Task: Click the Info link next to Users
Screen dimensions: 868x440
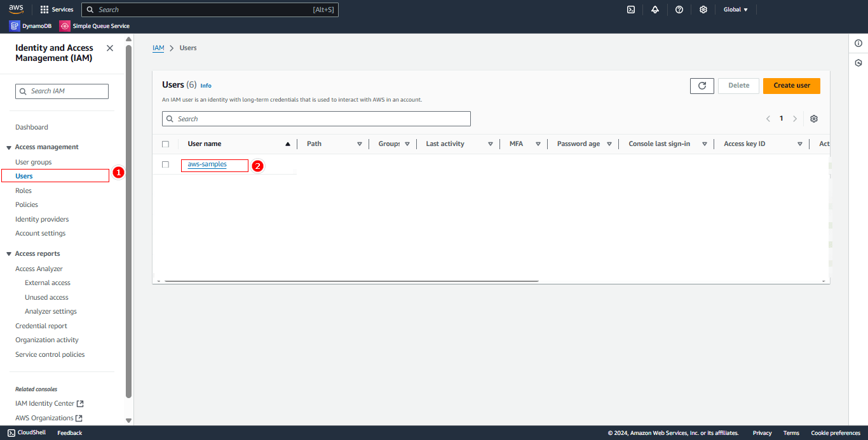Action: click(206, 86)
